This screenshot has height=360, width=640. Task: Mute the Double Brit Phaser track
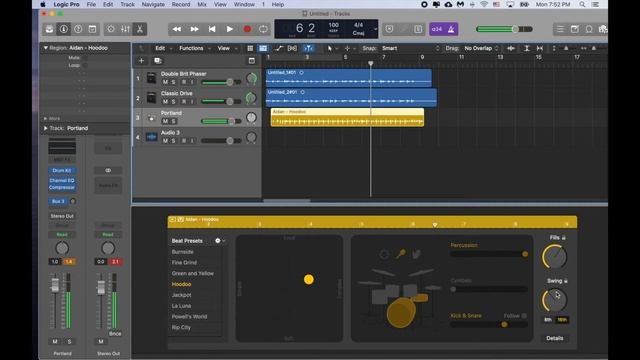(165, 82)
